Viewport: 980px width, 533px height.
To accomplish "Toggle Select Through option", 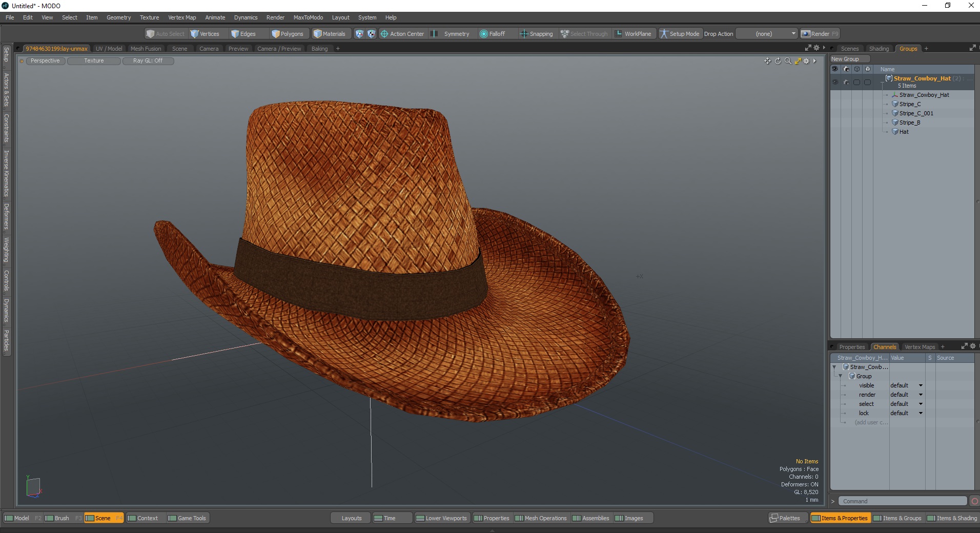I will coord(584,34).
